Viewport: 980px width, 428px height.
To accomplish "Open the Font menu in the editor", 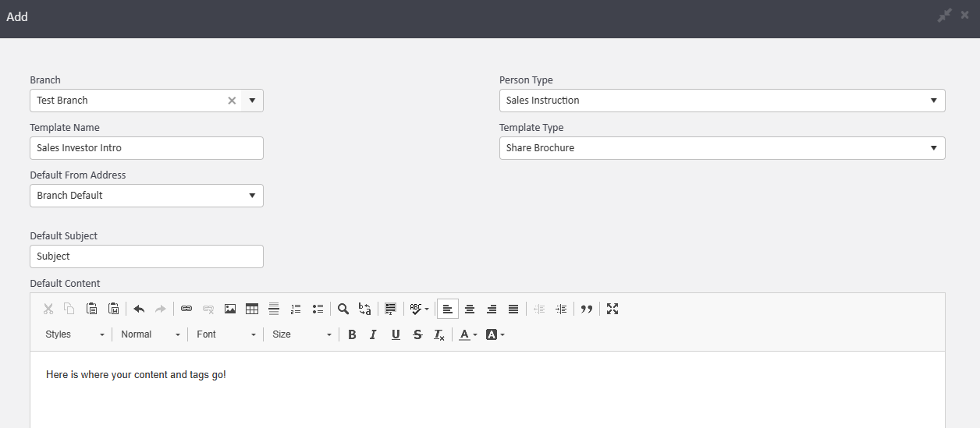I will 226,334.
